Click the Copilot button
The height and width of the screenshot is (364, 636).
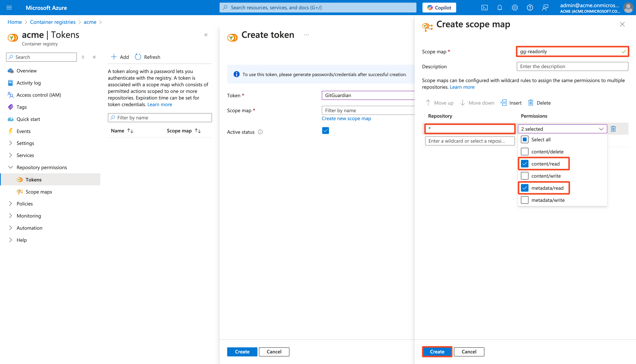pos(439,8)
